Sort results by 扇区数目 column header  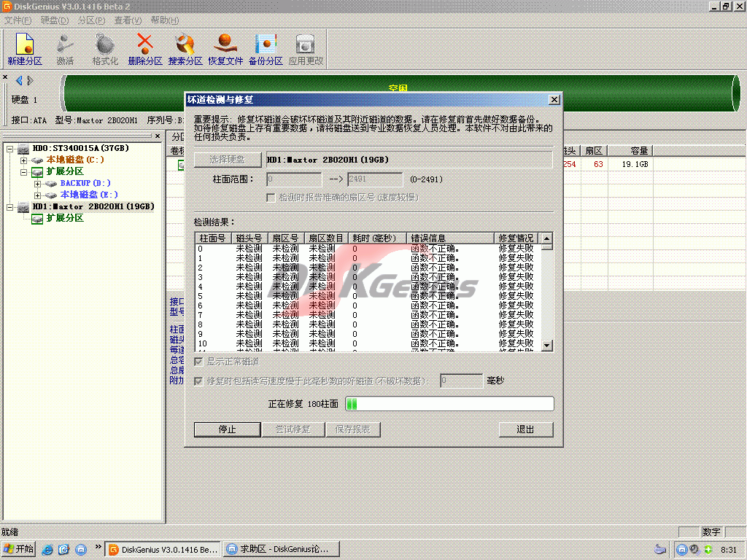point(326,238)
